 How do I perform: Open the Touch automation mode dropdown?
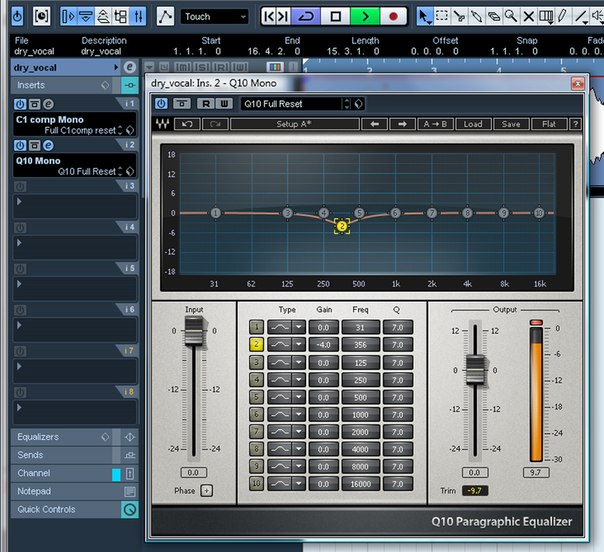pyautogui.click(x=215, y=17)
